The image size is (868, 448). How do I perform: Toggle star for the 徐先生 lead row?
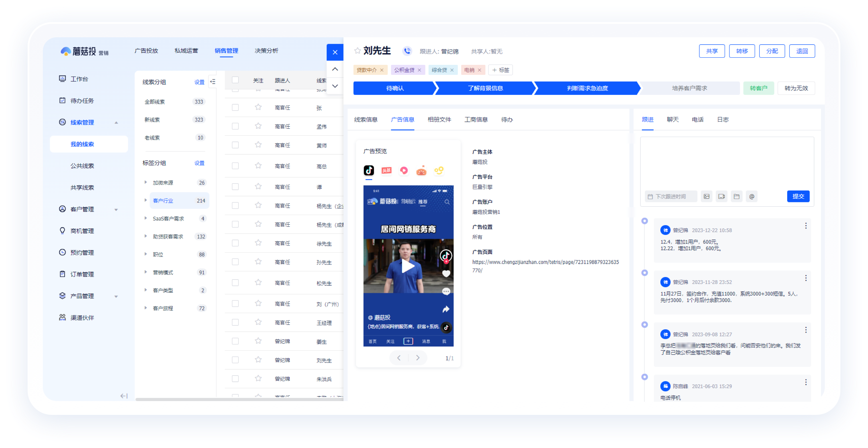[258, 243]
